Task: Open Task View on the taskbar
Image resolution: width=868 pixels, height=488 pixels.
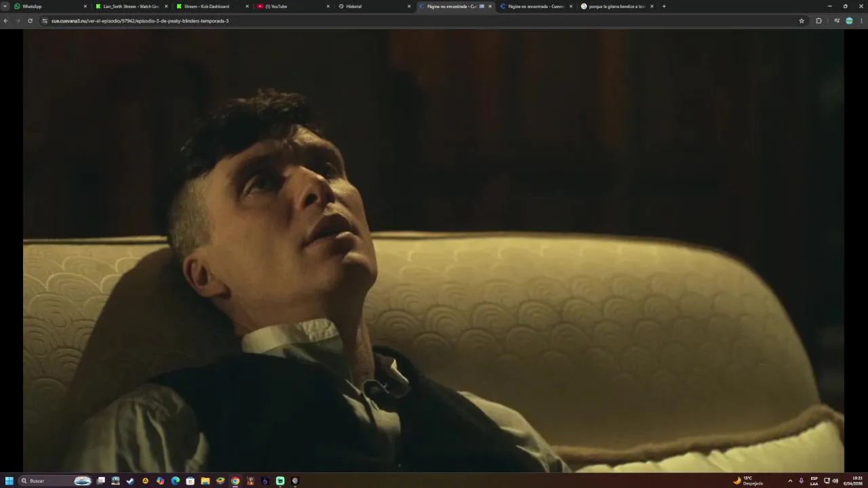Action: tap(101, 481)
